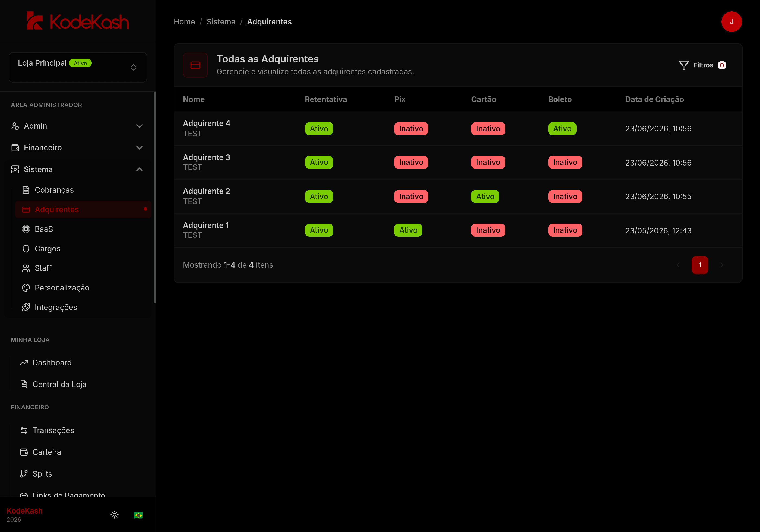
Task: Change language via Brazil flag
Action: [x=138, y=515]
